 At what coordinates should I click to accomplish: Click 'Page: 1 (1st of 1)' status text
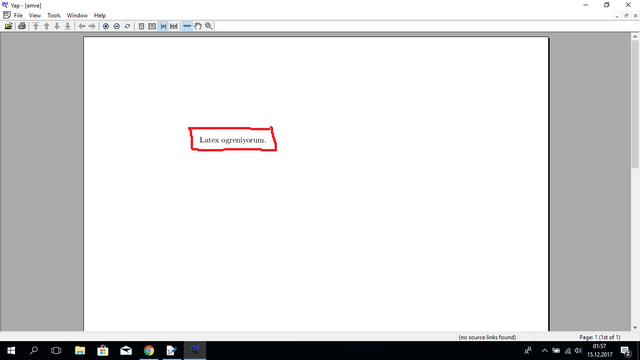[600, 337]
